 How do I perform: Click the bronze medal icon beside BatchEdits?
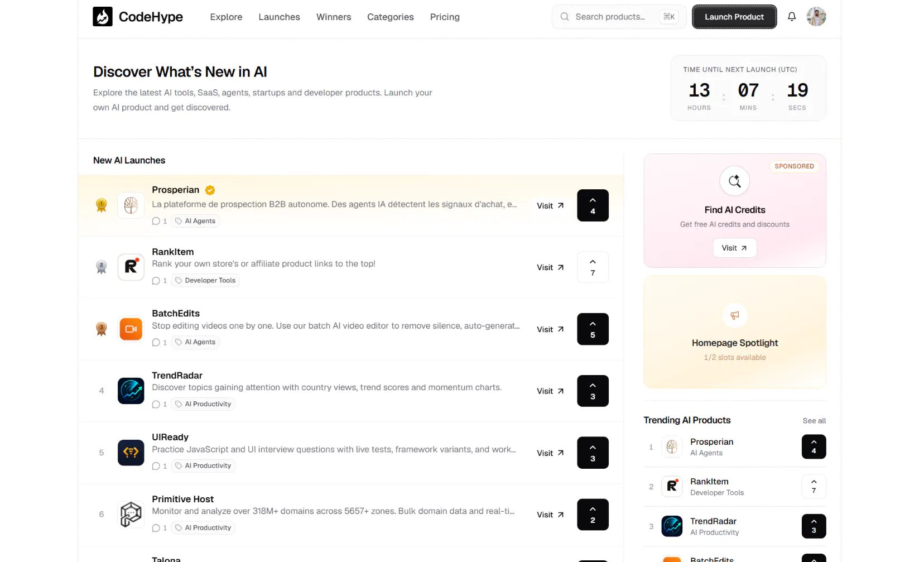[102, 329]
